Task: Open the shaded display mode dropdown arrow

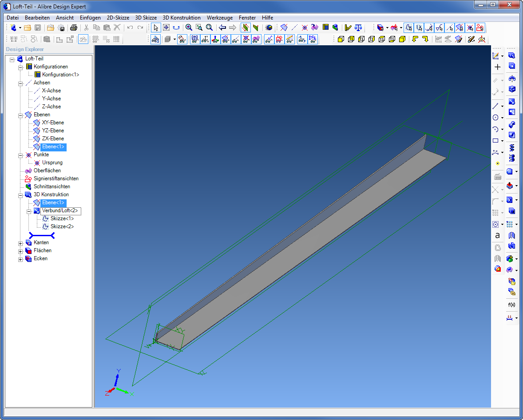Action: (174, 40)
